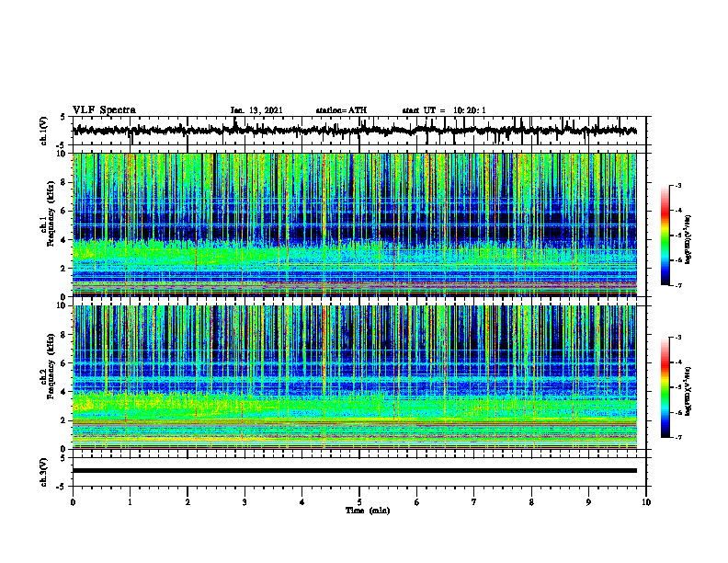
Task: Click the "ch.1(V)" waveform axis label
Action: 44,131
